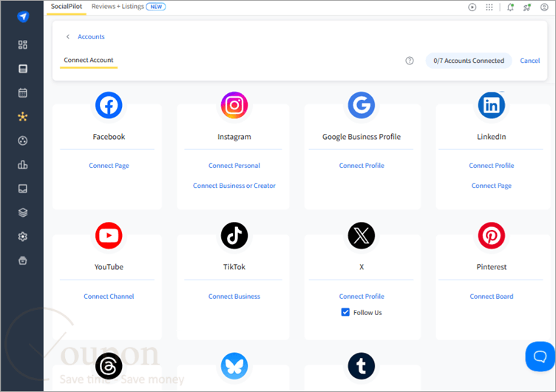Click the Cancel link
This screenshot has width=556, height=392.
point(530,61)
